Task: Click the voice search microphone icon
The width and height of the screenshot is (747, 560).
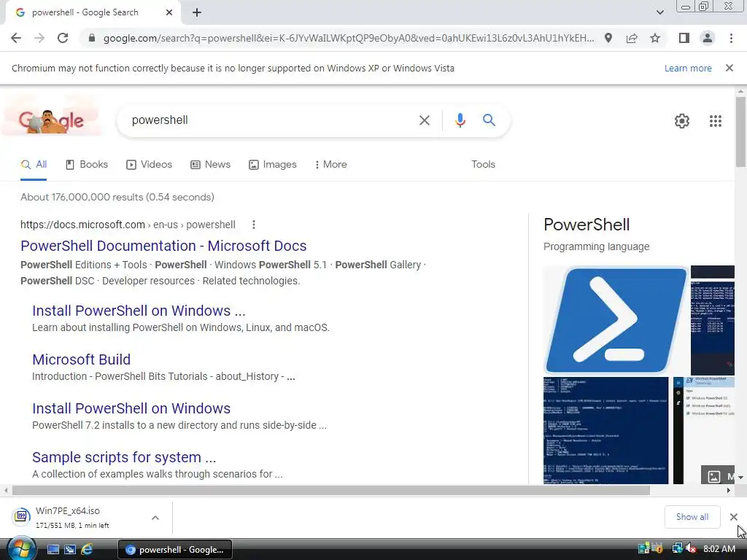Action: point(460,120)
